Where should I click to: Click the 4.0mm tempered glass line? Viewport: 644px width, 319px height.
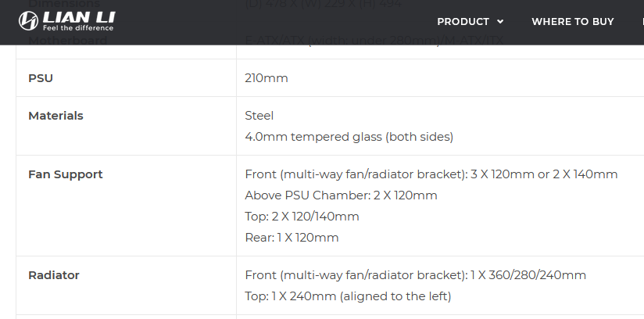pos(349,137)
